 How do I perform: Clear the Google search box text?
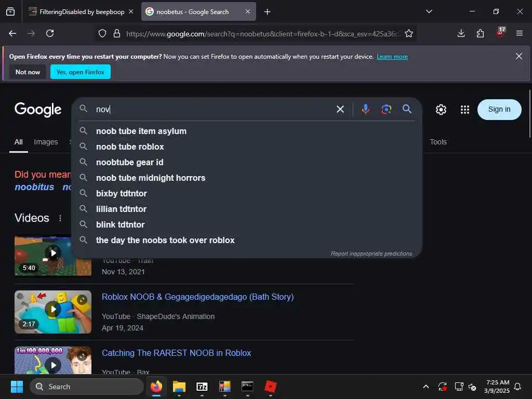coord(340,109)
